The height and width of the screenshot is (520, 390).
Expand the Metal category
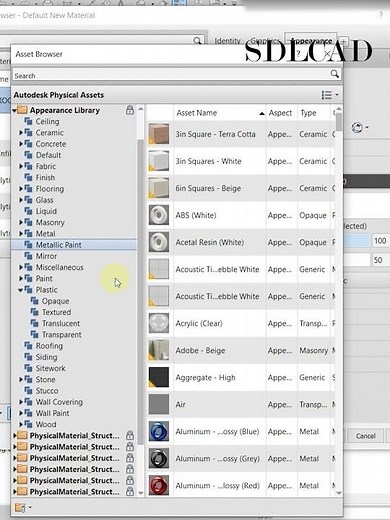coord(21,233)
